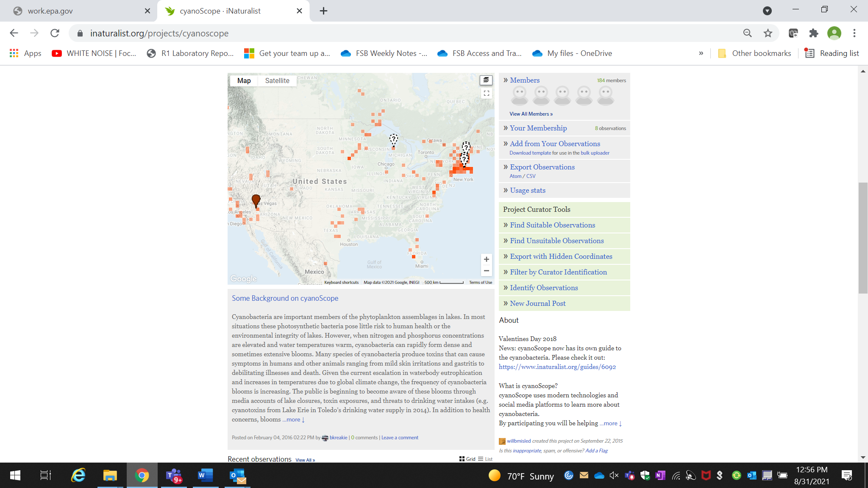The height and width of the screenshot is (488, 868).
Task: Open the map layers icon
Action: point(486,80)
